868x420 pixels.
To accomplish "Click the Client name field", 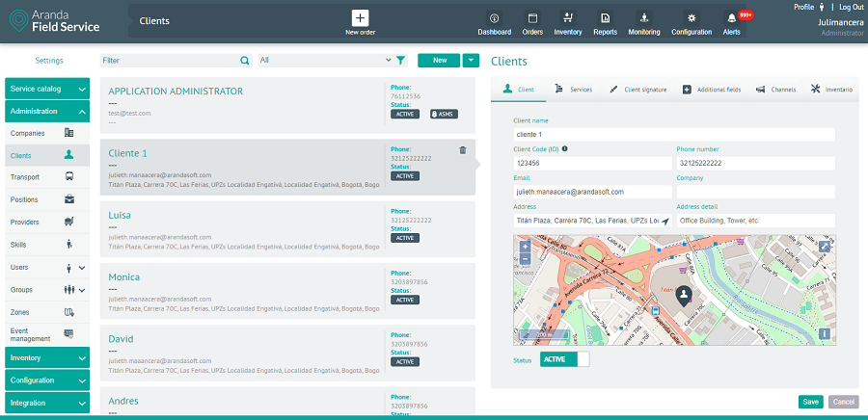I will 674,134.
